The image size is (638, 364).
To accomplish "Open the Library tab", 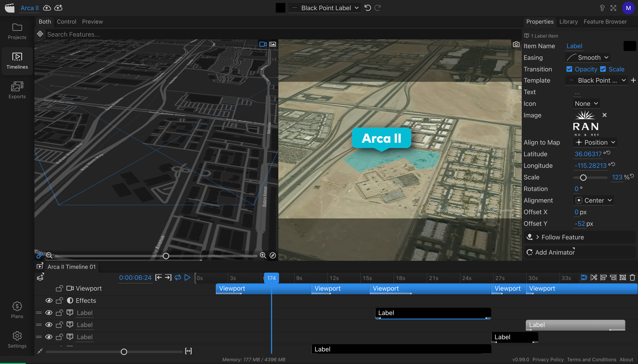I will [x=569, y=22].
